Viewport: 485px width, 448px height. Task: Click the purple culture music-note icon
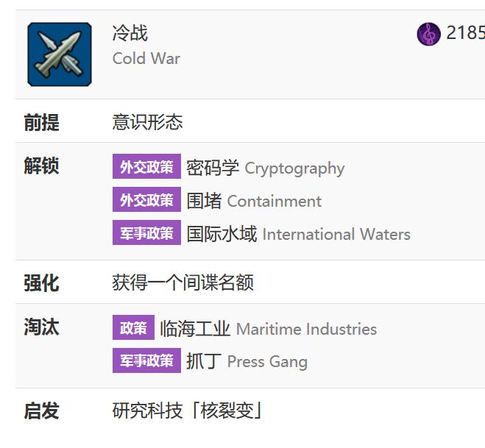pos(428,34)
